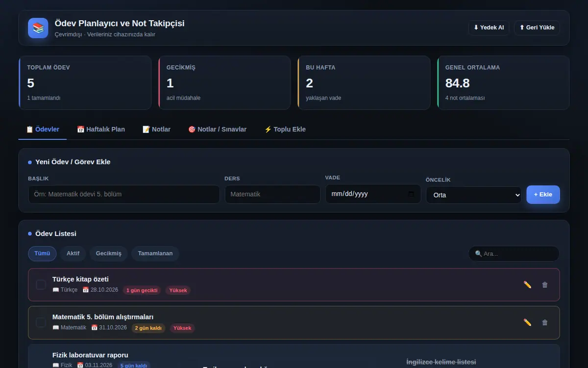Click the Toplam Ödev value 5

click(x=31, y=83)
